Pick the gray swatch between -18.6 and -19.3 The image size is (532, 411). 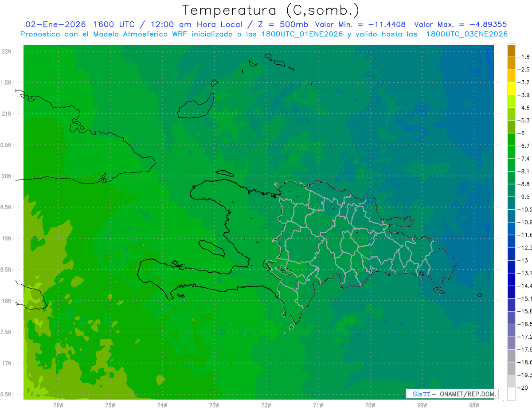tap(511, 368)
